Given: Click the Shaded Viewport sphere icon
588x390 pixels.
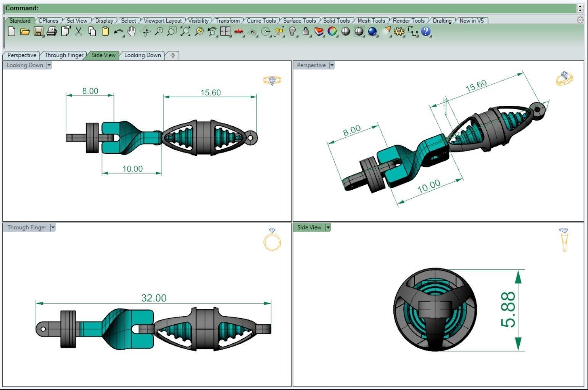Looking at the screenshot, I should click(x=346, y=32).
